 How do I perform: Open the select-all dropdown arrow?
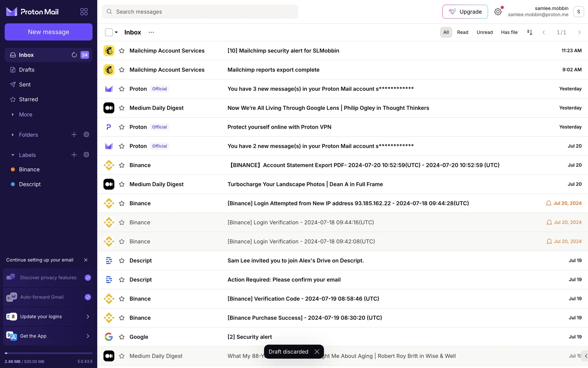click(116, 32)
